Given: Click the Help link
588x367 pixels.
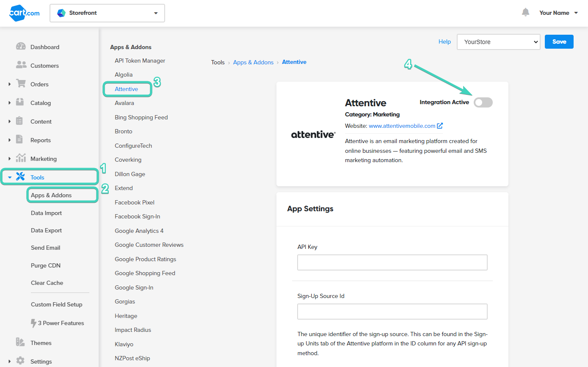Looking at the screenshot, I should click(444, 41).
